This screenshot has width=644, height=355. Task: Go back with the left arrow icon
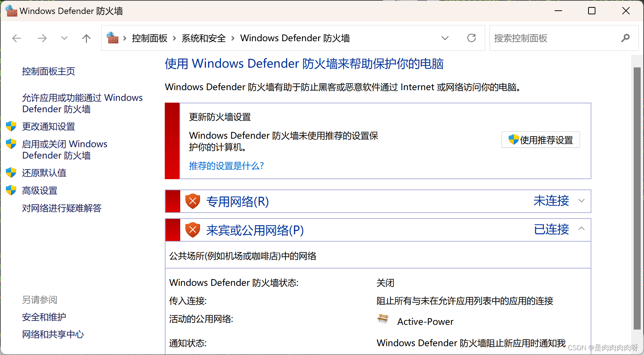[x=17, y=38]
